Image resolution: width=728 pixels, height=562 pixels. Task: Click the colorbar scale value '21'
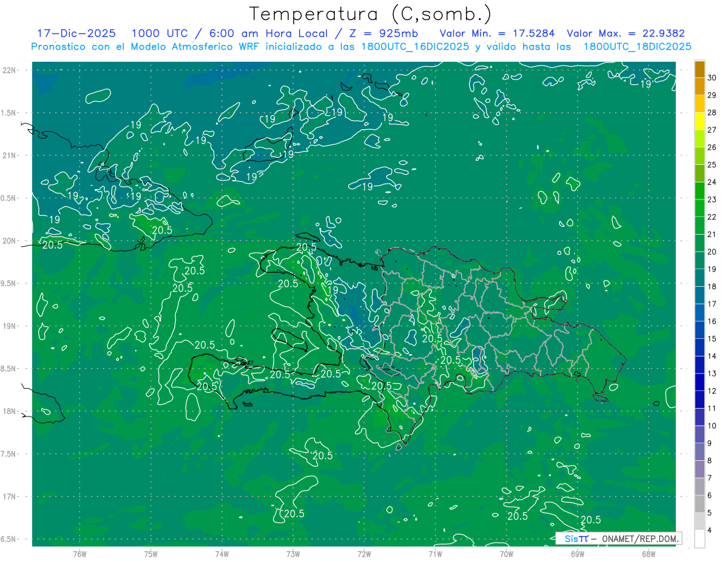pyautogui.click(x=712, y=235)
